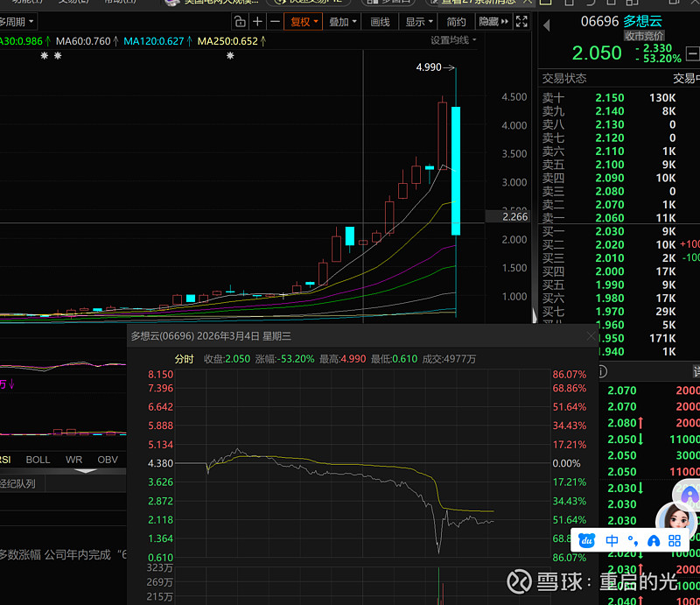The image size is (700, 605).
Task: Click 171K volume at price 1.950
Action: click(x=662, y=338)
